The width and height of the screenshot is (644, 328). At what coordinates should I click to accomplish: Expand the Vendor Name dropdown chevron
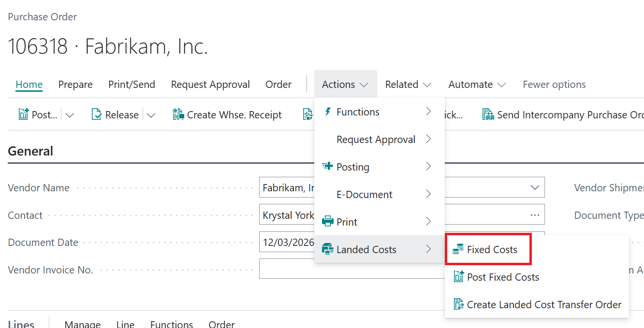coord(535,187)
